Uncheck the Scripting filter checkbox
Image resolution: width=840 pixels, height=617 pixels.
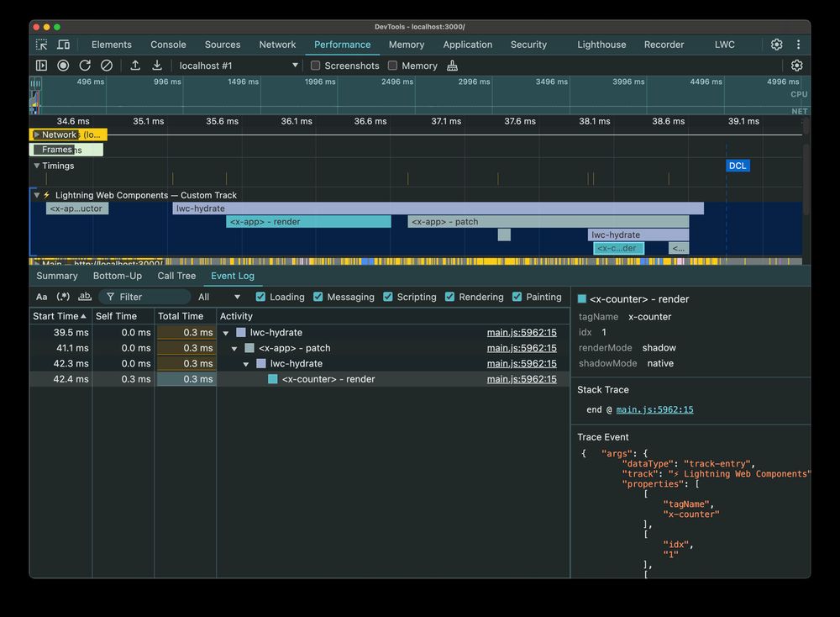(x=388, y=297)
